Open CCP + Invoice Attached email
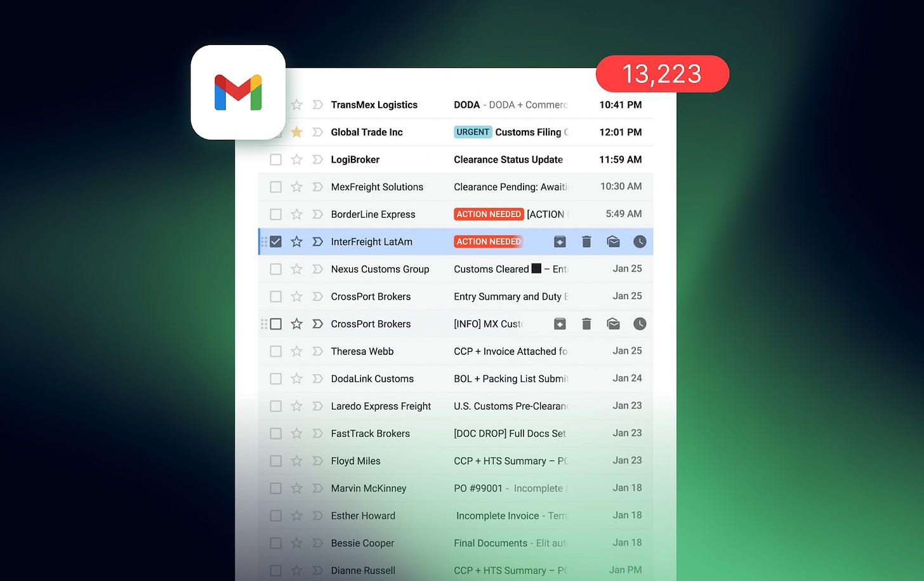Viewport: 924px width, 581px height. [x=510, y=351]
